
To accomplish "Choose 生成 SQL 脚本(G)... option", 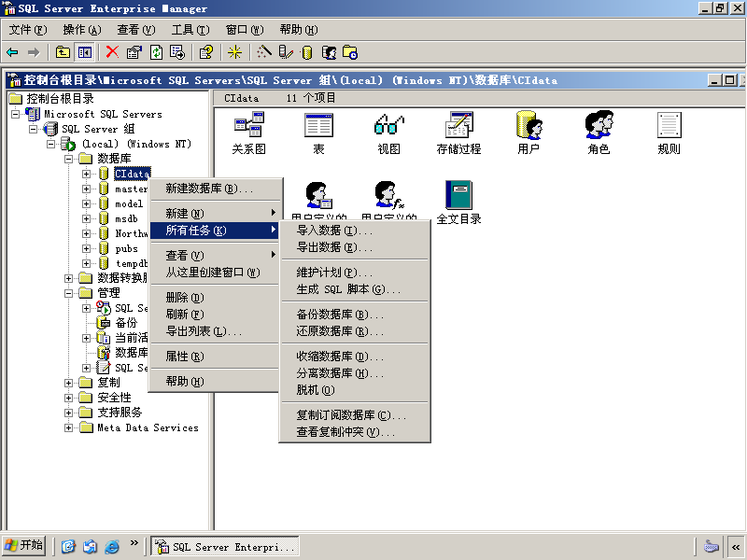I will tap(355, 289).
